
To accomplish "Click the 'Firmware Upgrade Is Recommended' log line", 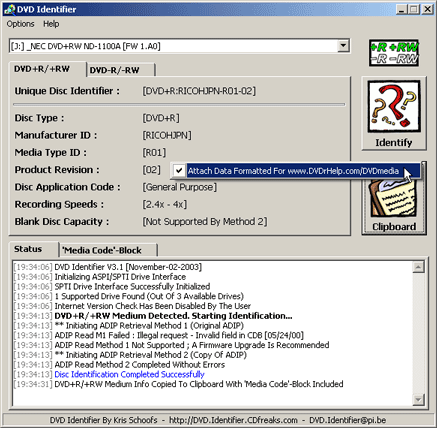I will click(x=192, y=345).
